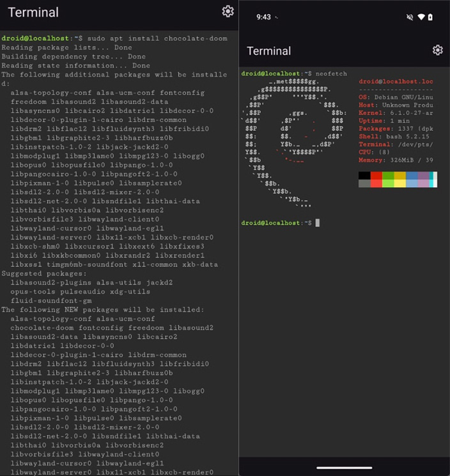This screenshot has width=450, height=476.
Task: Click the 'Uptime: 1 min' neofetch line
Action: (x=384, y=121)
